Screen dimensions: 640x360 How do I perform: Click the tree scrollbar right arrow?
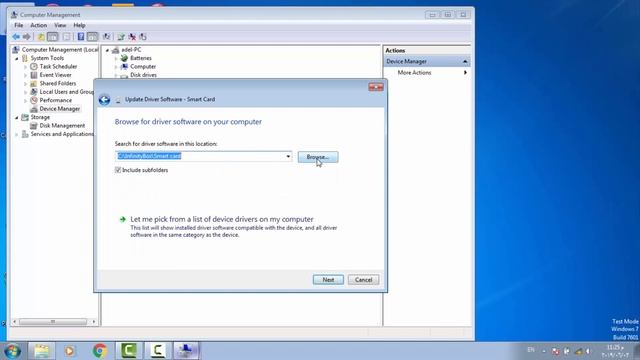[94, 322]
